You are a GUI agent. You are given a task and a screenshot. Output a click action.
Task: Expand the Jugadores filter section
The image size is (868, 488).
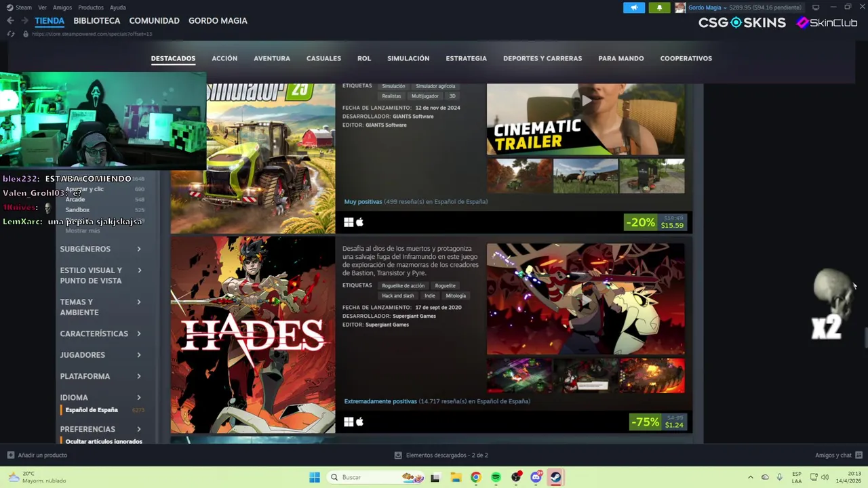pos(100,355)
